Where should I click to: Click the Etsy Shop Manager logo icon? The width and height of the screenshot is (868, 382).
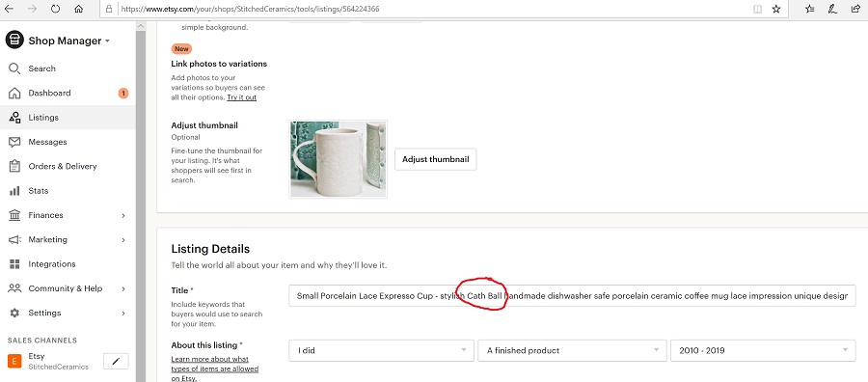tap(14, 41)
